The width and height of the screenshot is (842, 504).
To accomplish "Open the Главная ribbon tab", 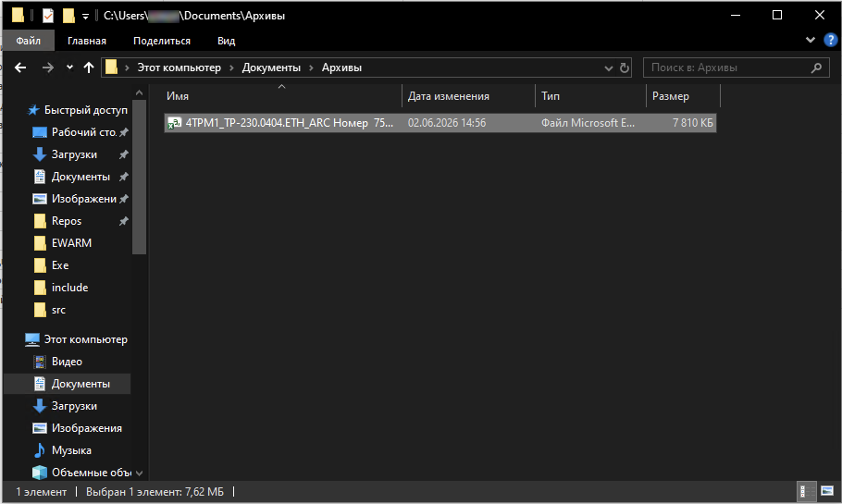I will coord(86,41).
